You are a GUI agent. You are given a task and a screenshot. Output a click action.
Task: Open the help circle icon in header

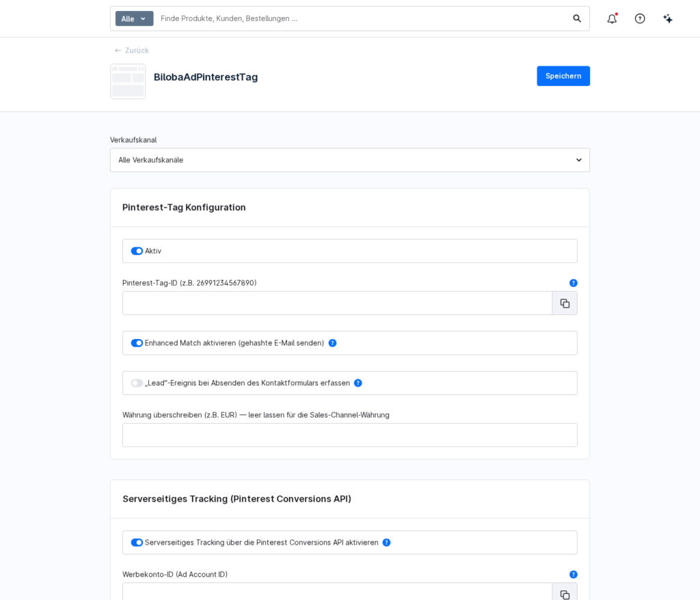(640, 18)
